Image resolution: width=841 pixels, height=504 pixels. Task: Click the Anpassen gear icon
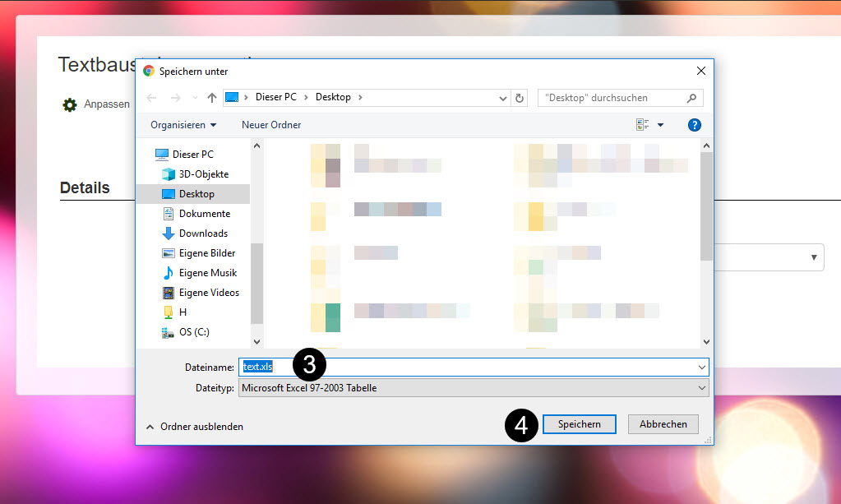tap(70, 105)
